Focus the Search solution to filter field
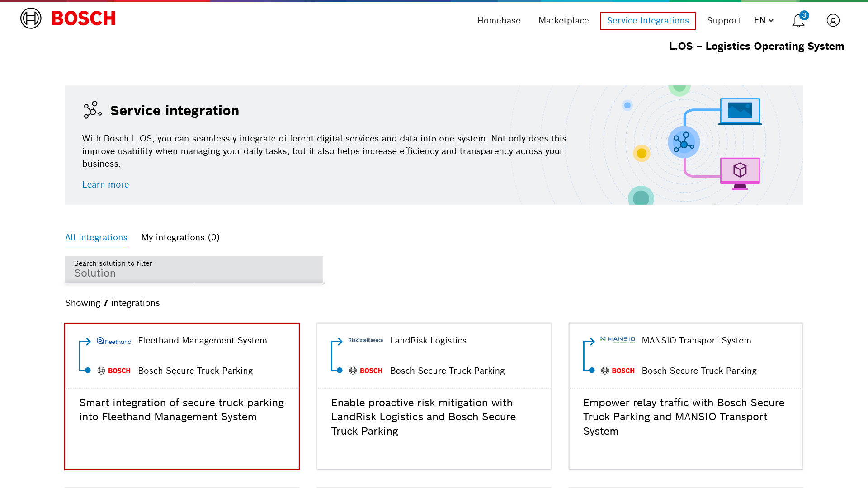Screen dimensions: 868x488 [x=194, y=270]
